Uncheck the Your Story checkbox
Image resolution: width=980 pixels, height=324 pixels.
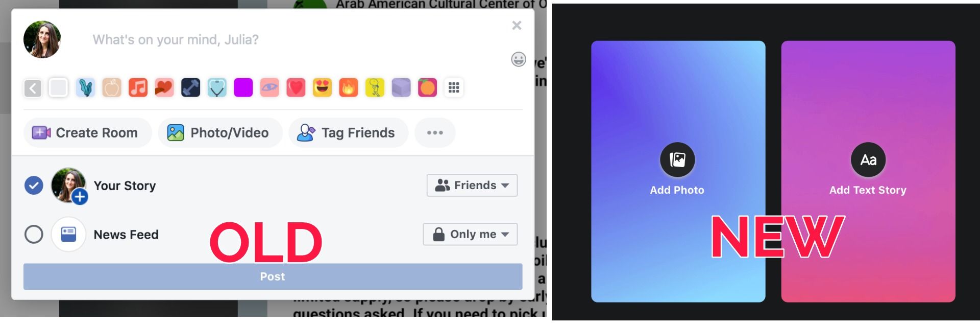point(34,186)
